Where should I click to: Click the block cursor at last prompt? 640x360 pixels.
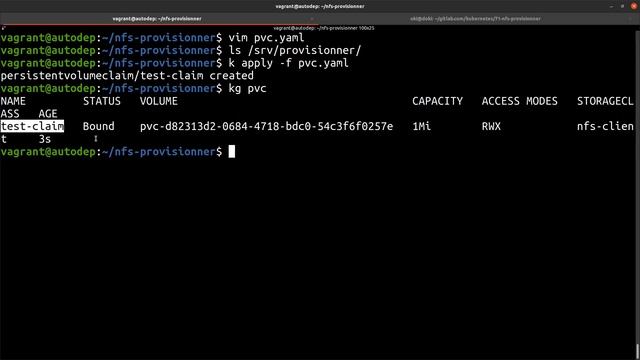pyautogui.click(x=232, y=151)
